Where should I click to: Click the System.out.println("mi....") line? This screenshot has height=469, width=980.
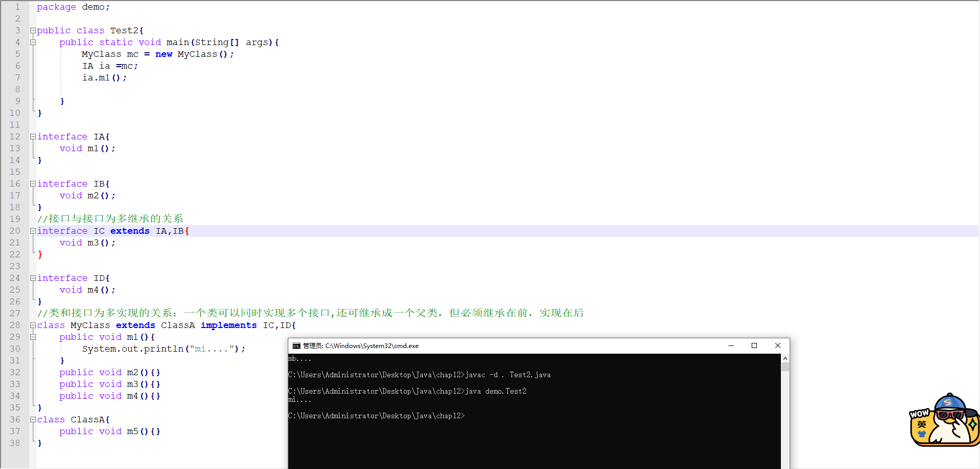164,349
